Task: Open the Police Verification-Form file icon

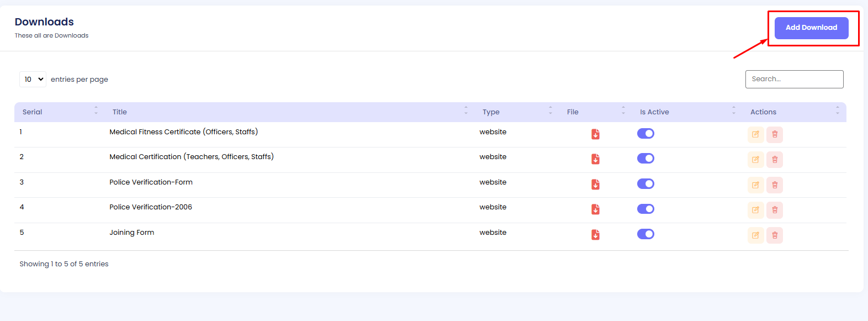Action: click(595, 185)
